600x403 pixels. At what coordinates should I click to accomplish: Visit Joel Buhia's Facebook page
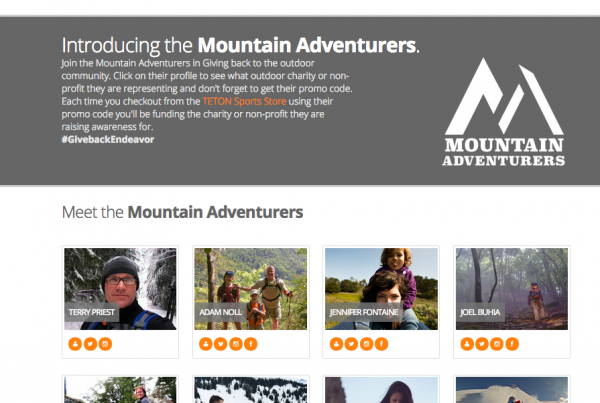512,344
